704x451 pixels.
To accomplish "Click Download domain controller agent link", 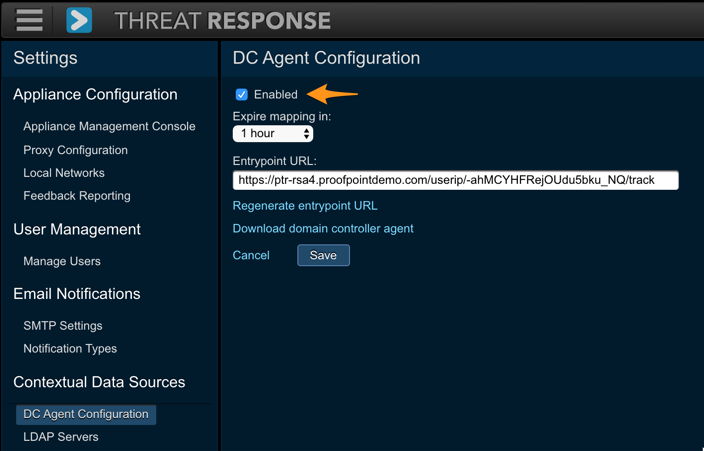I will coord(323,228).
